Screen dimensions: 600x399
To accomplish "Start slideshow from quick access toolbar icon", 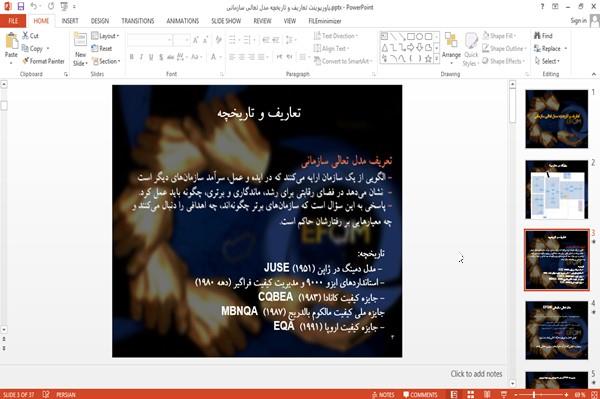I will click(64, 6).
